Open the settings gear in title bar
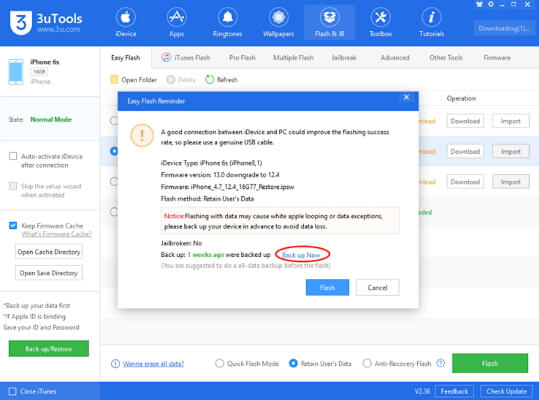 click(x=491, y=4)
